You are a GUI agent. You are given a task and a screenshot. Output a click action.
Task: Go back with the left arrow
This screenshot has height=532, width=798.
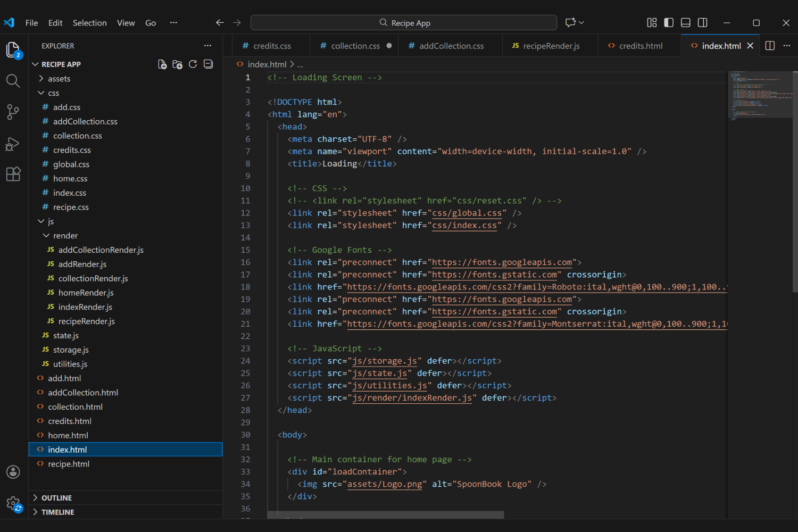coord(220,23)
